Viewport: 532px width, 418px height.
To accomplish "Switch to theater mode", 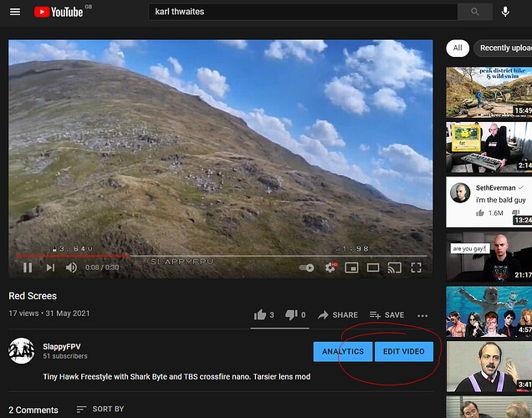I will [373, 268].
